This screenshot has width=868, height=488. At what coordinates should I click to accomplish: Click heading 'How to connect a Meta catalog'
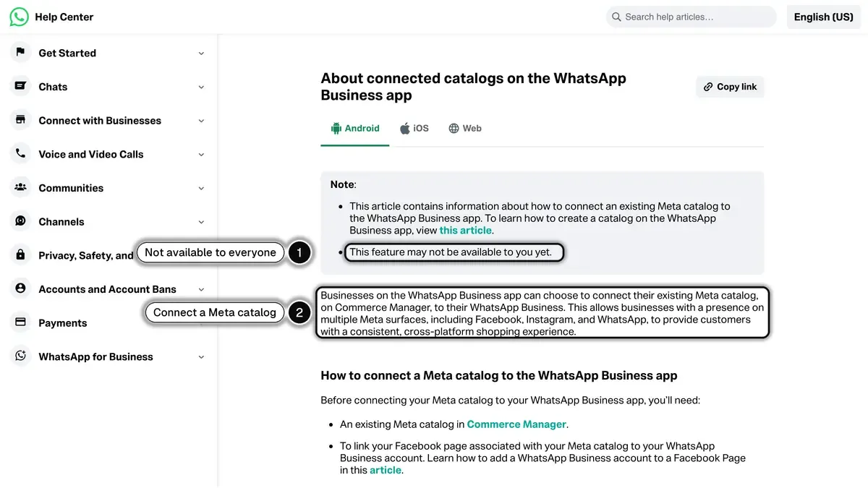coord(499,375)
